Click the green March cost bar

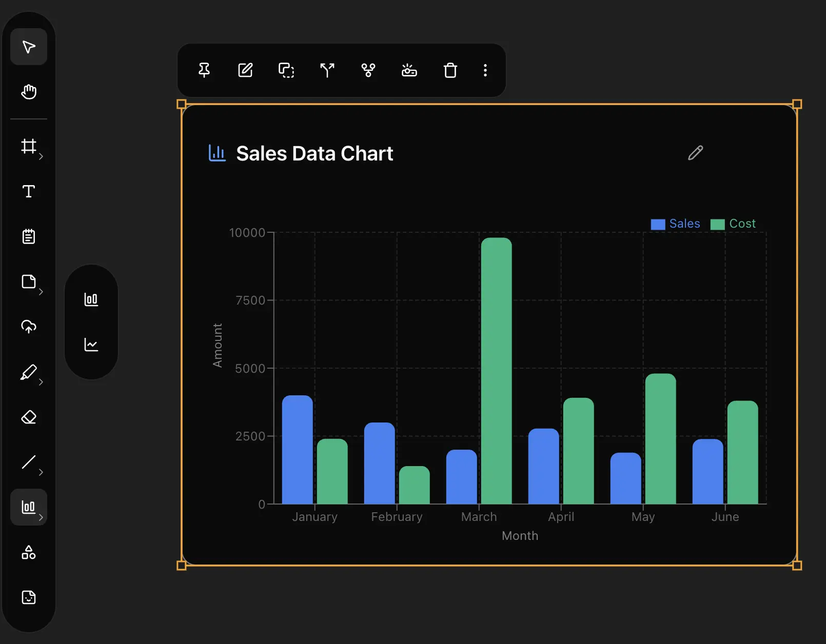click(496, 370)
